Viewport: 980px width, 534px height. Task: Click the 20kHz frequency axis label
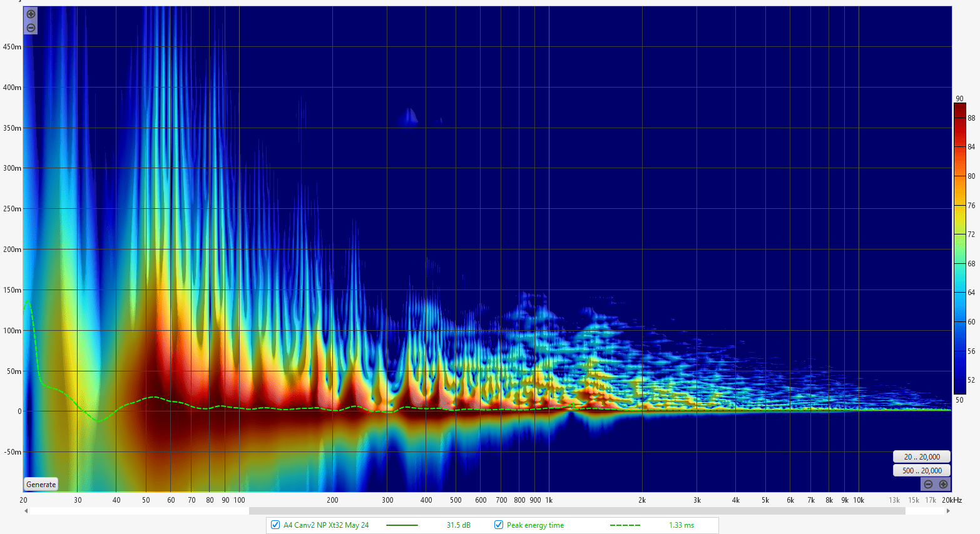point(951,500)
